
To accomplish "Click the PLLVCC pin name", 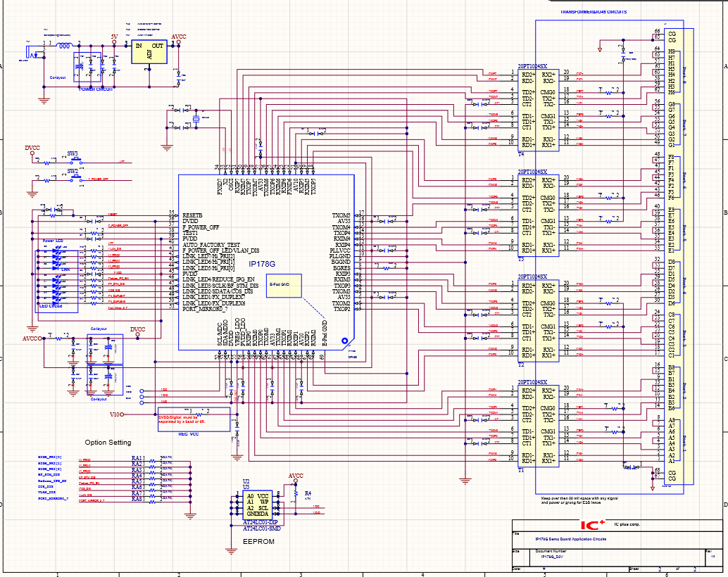I will (340, 251).
